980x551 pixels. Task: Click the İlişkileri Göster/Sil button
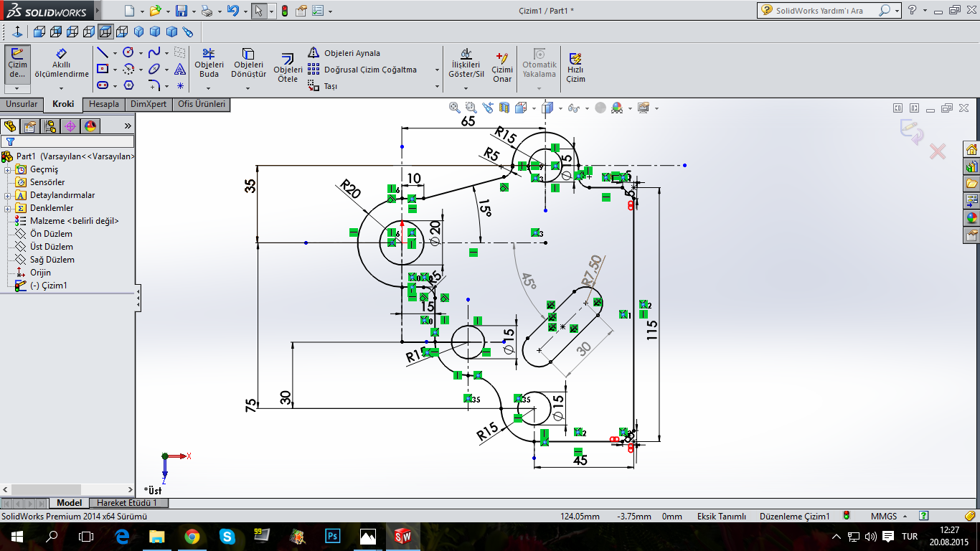pyautogui.click(x=466, y=63)
